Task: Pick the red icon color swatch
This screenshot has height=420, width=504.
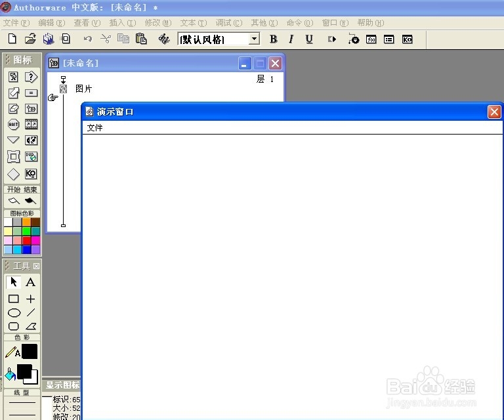Action: (x=26, y=240)
